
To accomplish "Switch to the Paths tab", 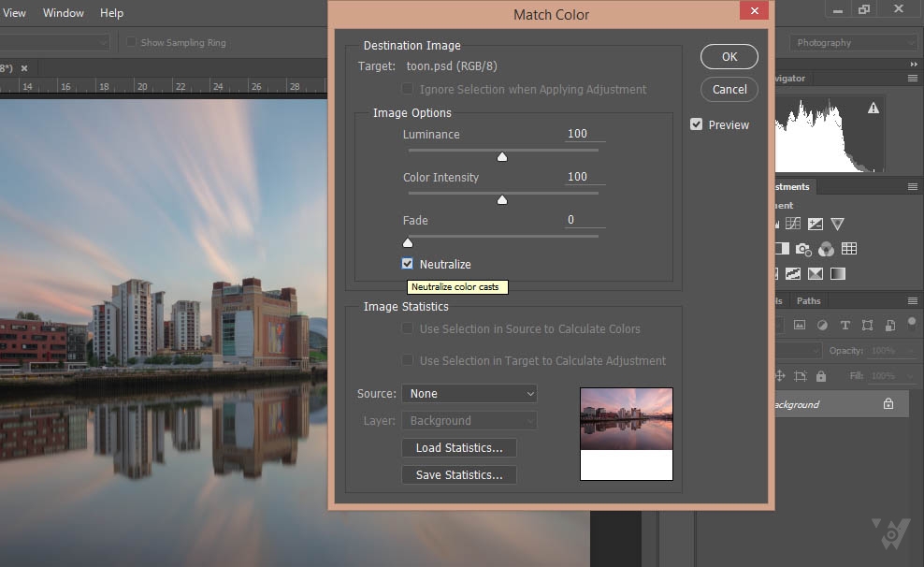I will [x=808, y=301].
